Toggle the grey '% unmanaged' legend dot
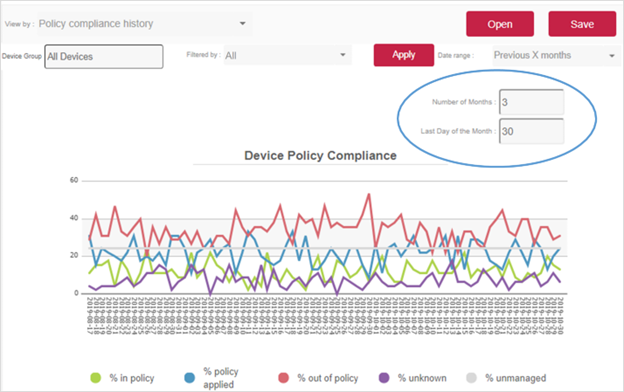The image size is (624, 392). (471, 378)
